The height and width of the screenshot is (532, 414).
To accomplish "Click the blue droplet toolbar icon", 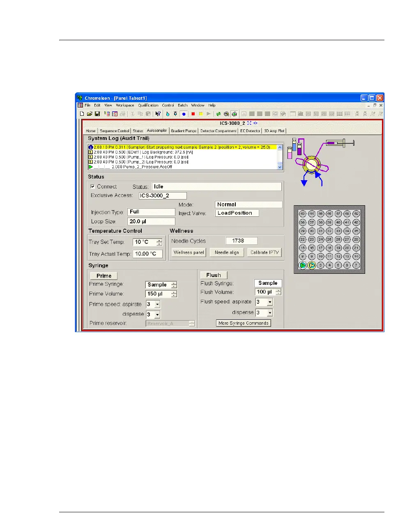I will [168, 114].
